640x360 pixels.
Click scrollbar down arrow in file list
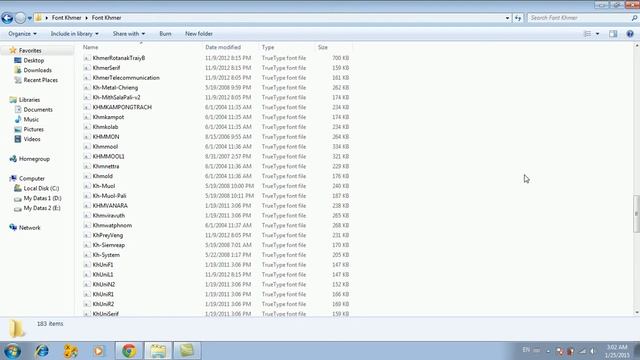637,313
